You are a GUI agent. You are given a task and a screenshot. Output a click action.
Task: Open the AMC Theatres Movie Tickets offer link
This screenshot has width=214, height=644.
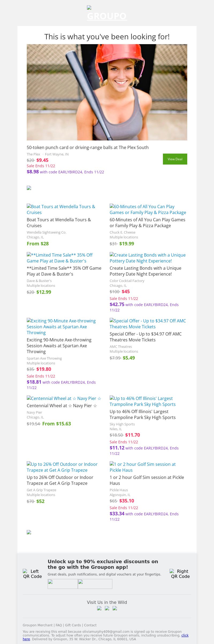(148, 324)
